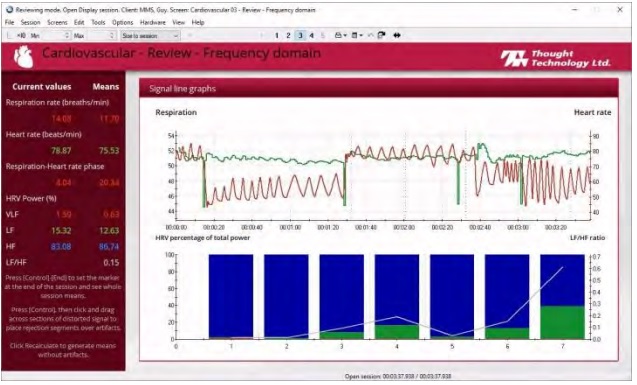The height and width of the screenshot is (385, 637).
Task: Click the copy screen icon
Action: pos(381,35)
